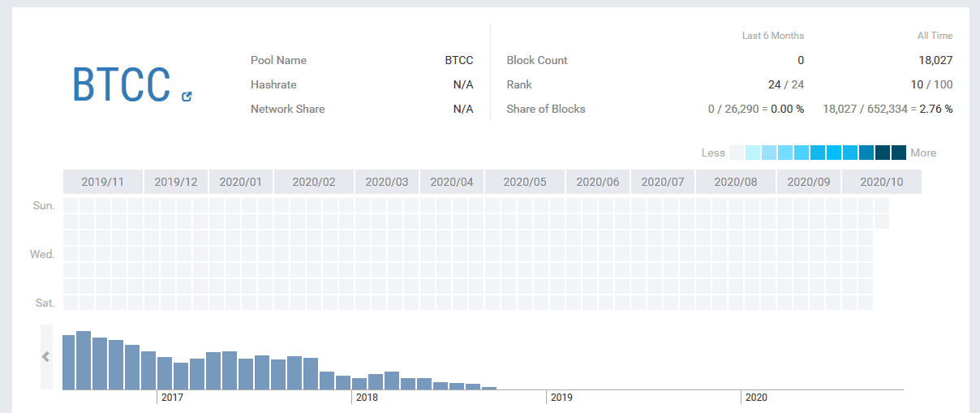Click the BTCC pool logo text
Image resolution: width=980 pixels, height=413 pixels.
122,84
